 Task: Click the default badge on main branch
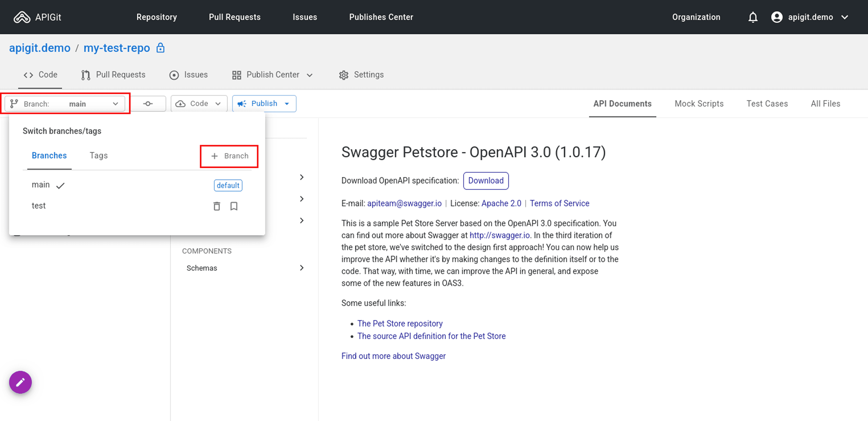coord(228,185)
